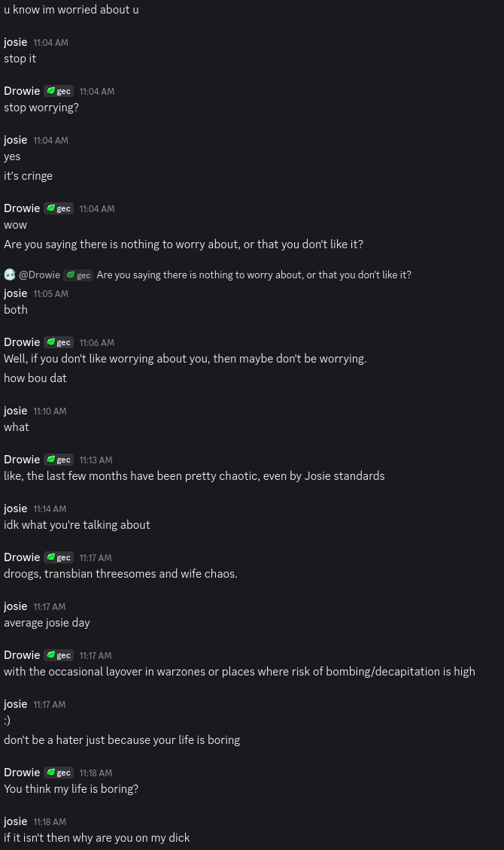The height and width of the screenshot is (850, 504).
Task: Open Drowie's profile above "stop worrying?"
Action: coord(22,91)
